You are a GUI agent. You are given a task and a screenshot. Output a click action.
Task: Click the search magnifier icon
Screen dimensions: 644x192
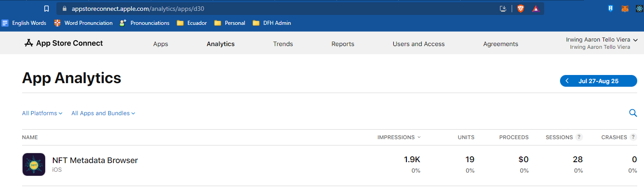633,113
